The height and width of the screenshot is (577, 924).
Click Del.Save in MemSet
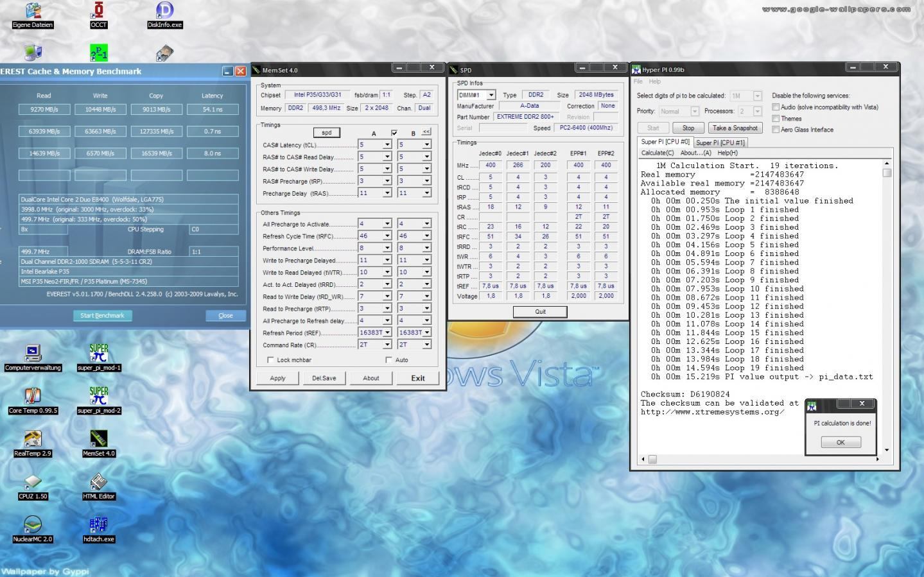pyautogui.click(x=324, y=378)
